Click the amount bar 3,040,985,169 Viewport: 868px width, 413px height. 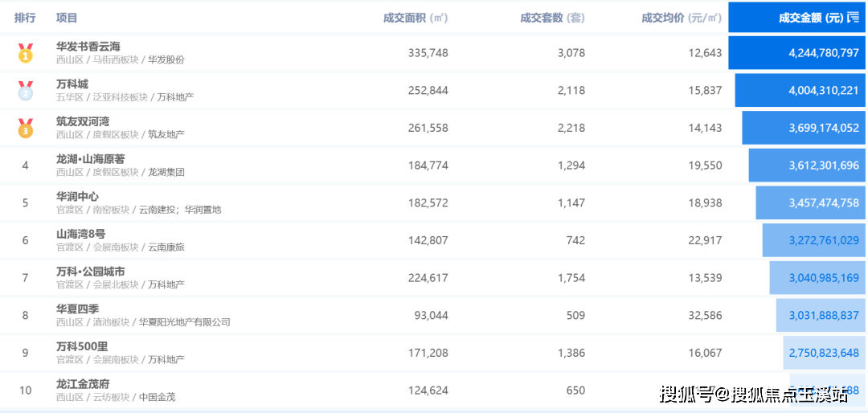tap(817, 278)
